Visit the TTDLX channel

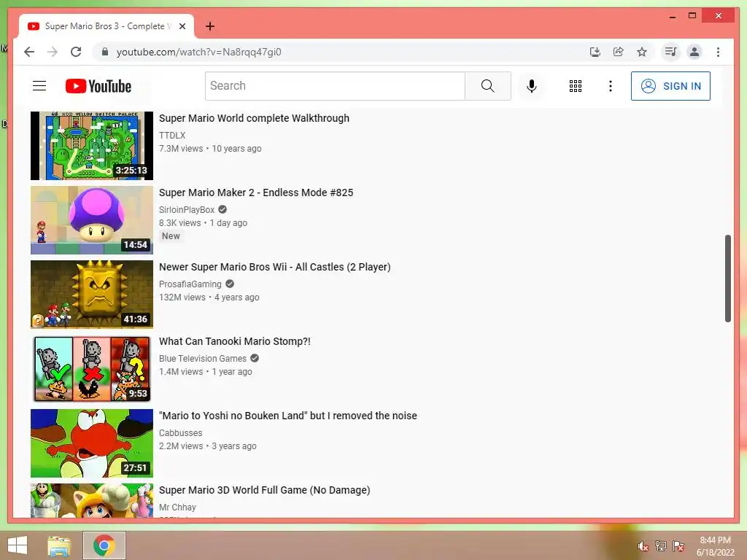pos(172,135)
